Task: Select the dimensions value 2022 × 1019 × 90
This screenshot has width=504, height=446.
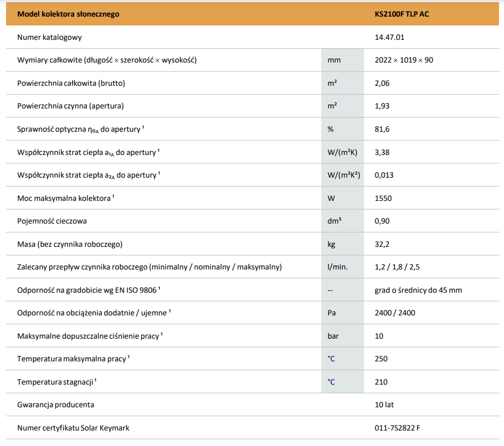Action: tap(404, 60)
